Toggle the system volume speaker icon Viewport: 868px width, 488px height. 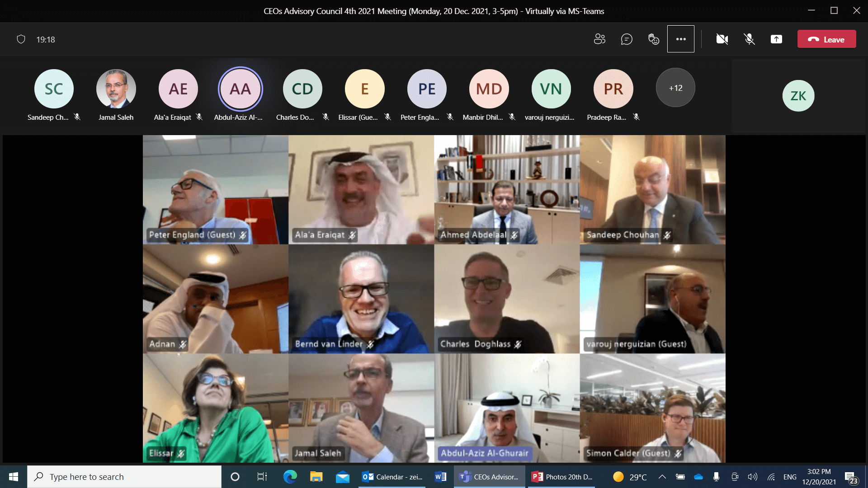click(752, 477)
